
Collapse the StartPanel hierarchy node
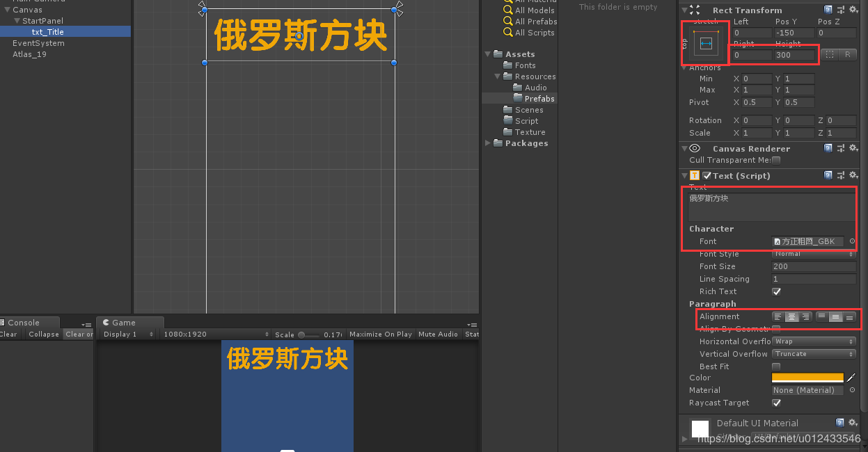pyautogui.click(x=17, y=21)
